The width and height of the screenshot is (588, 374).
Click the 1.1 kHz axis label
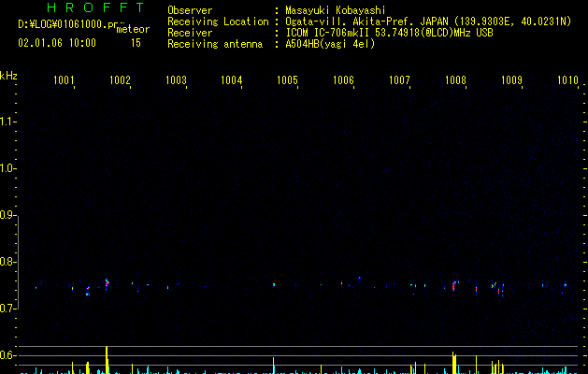point(7,122)
